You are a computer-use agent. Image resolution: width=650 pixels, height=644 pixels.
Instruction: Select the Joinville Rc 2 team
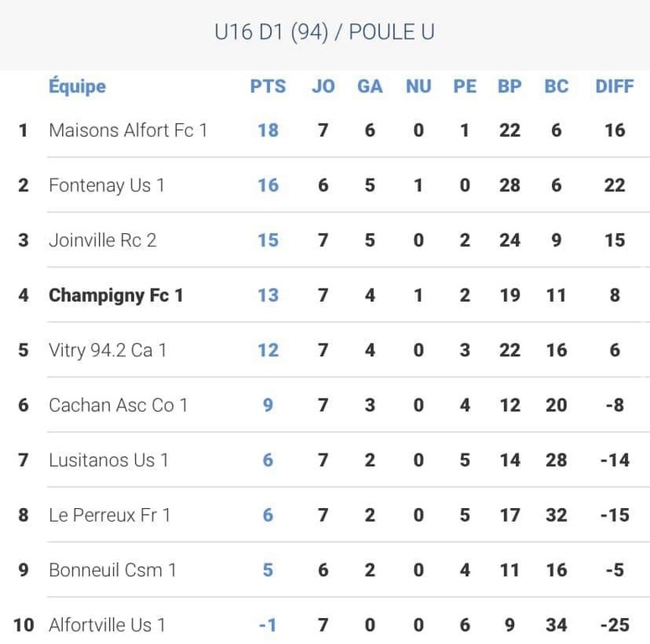(102, 240)
